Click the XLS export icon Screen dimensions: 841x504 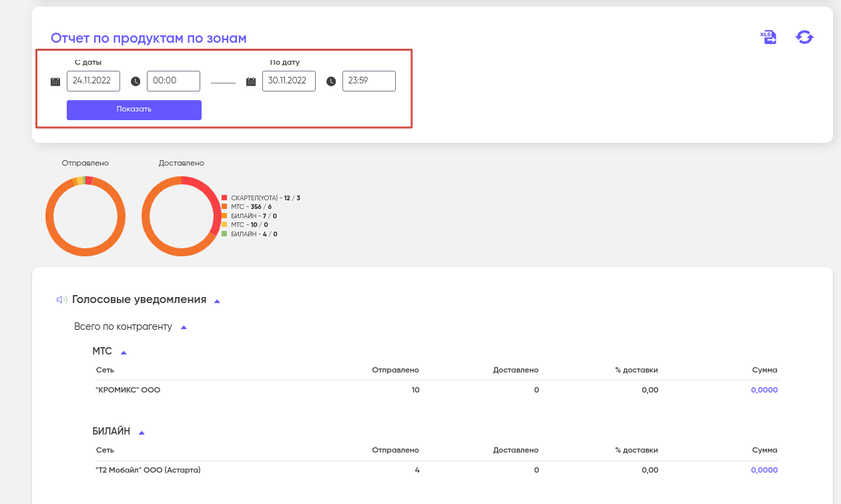point(769,37)
